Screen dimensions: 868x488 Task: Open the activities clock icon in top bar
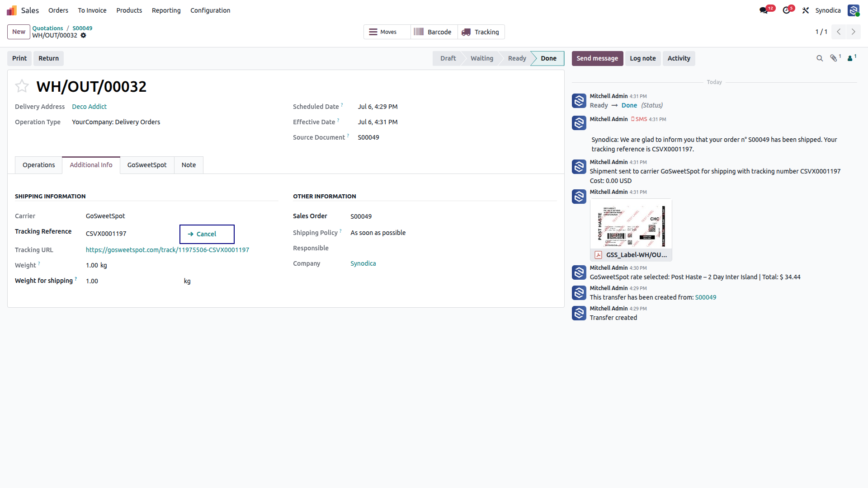click(x=787, y=10)
